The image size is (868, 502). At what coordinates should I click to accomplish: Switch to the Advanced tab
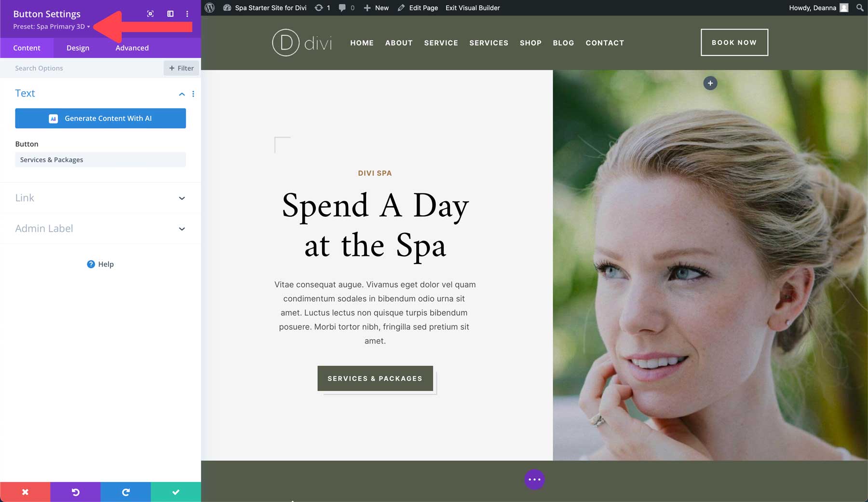point(132,48)
